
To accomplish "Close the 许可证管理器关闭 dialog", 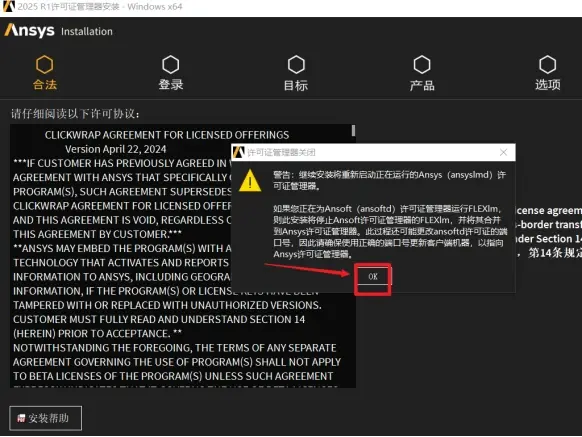I will click(503, 152).
